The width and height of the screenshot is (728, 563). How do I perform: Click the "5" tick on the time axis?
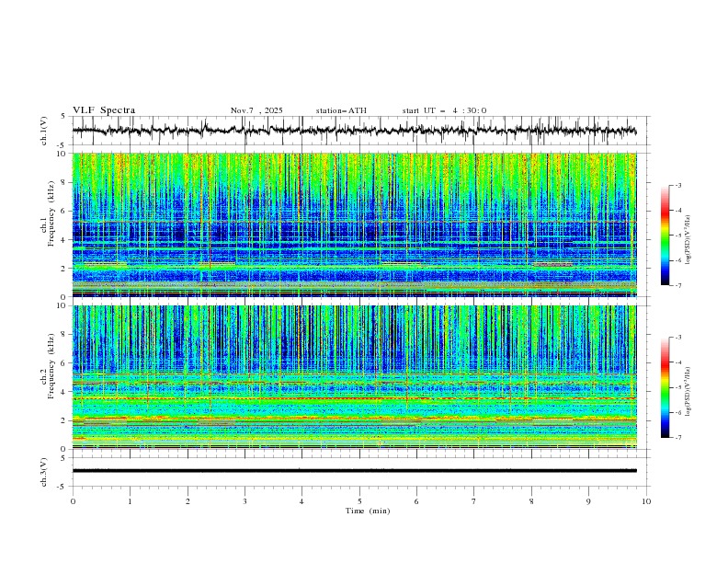359,501
